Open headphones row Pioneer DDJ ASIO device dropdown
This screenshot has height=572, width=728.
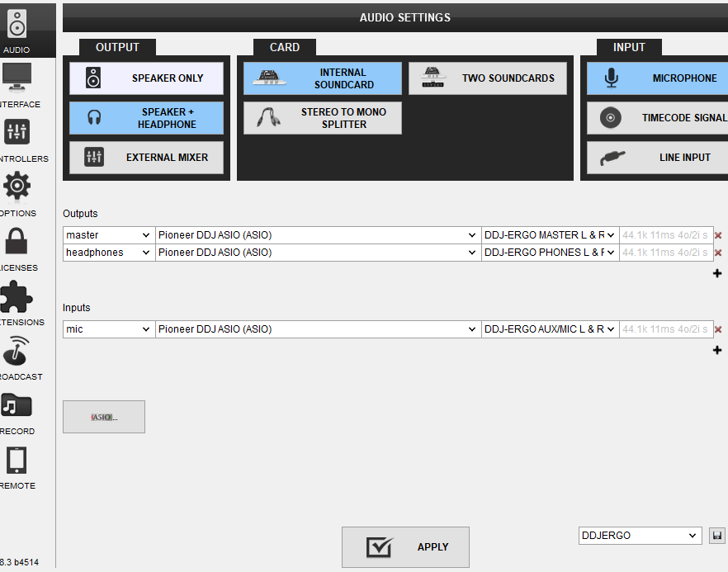coord(318,253)
